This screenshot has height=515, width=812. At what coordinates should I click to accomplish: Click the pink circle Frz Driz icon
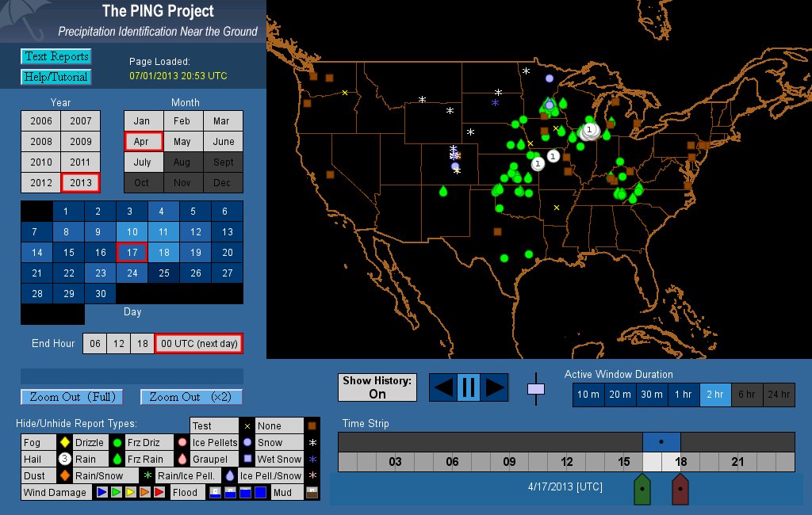182,443
